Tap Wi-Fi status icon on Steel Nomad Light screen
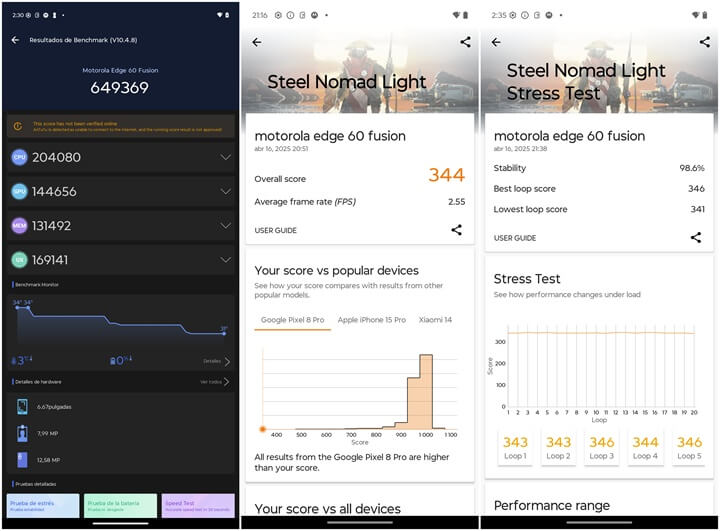 pos(456,15)
